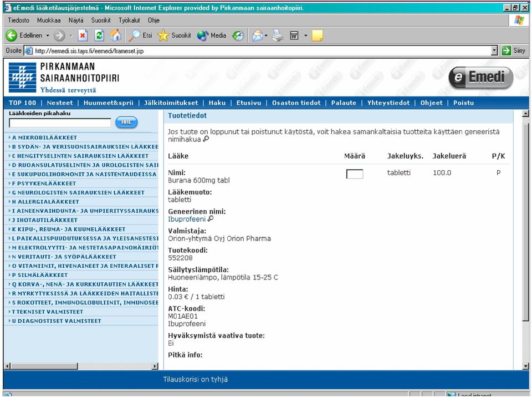The image size is (532, 397).
Task: Click the HAE search button
Action: click(126, 122)
